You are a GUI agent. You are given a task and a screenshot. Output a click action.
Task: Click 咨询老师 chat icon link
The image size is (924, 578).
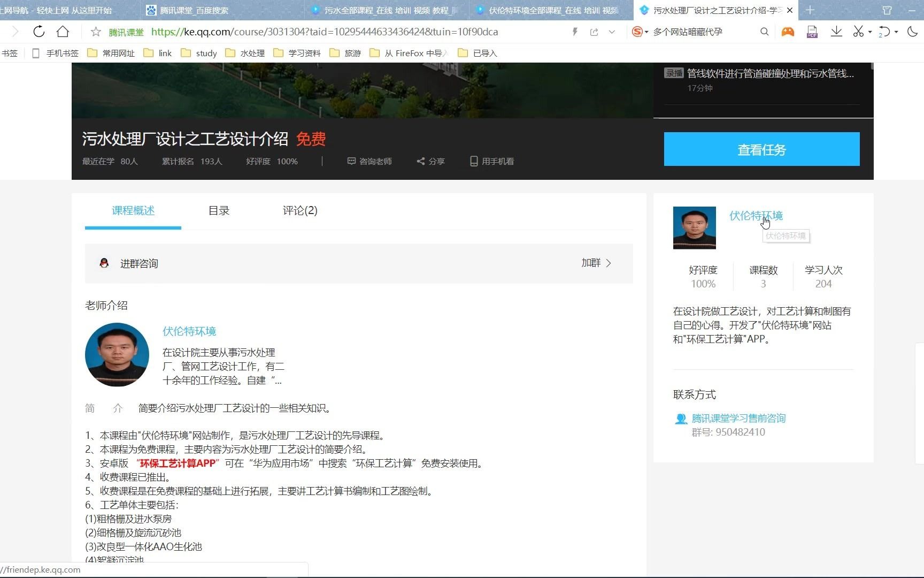point(369,161)
